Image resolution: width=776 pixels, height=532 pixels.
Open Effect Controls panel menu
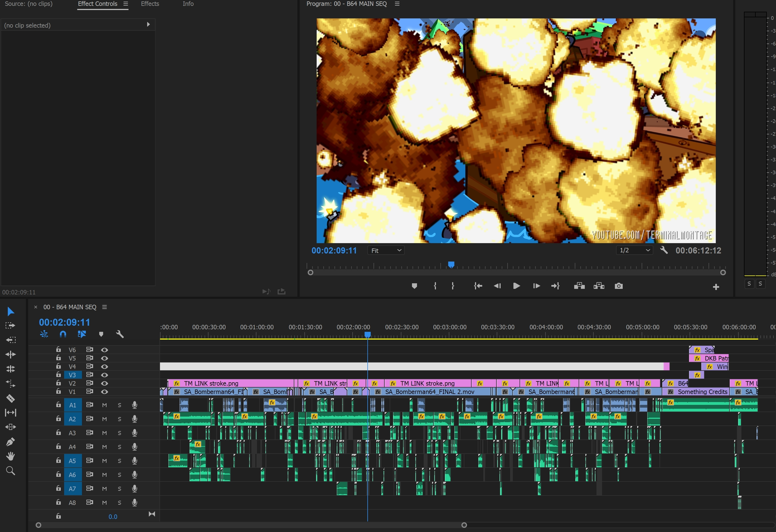tap(125, 4)
